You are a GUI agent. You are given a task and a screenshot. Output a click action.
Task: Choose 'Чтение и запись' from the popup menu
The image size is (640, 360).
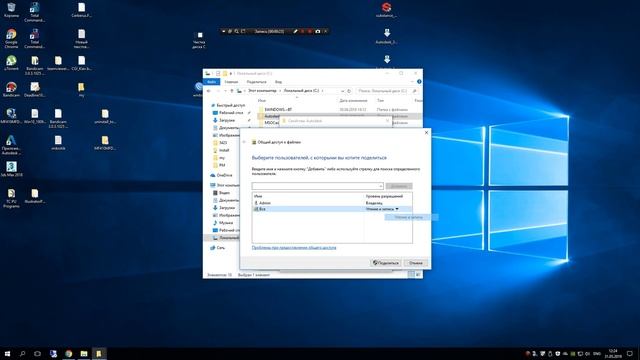(x=411, y=217)
